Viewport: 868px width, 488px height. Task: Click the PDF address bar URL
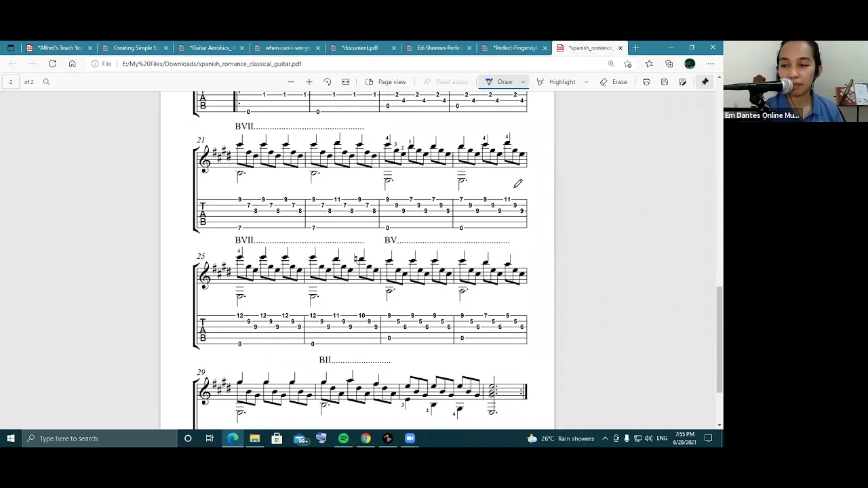pyautogui.click(x=212, y=64)
